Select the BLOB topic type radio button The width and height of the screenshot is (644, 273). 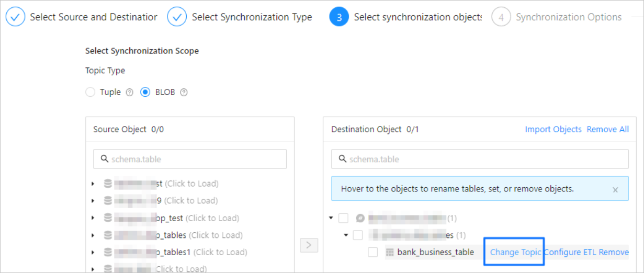(145, 93)
